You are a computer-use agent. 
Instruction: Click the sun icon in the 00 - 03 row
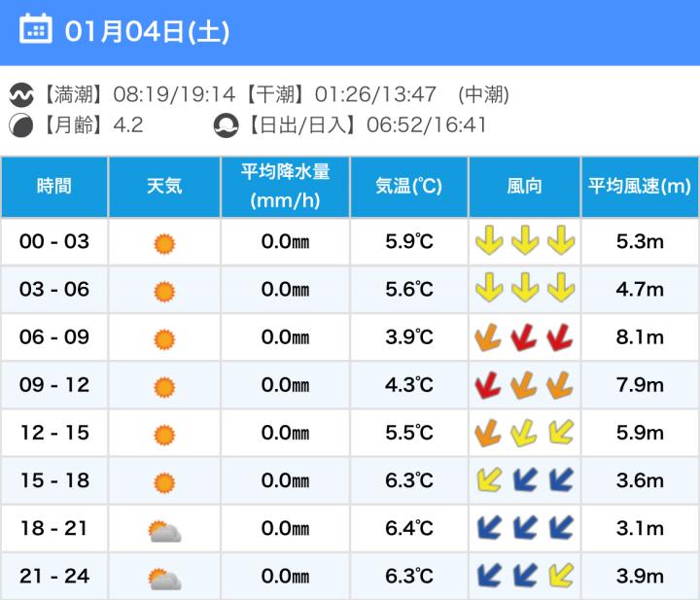pyautogui.click(x=164, y=242)
